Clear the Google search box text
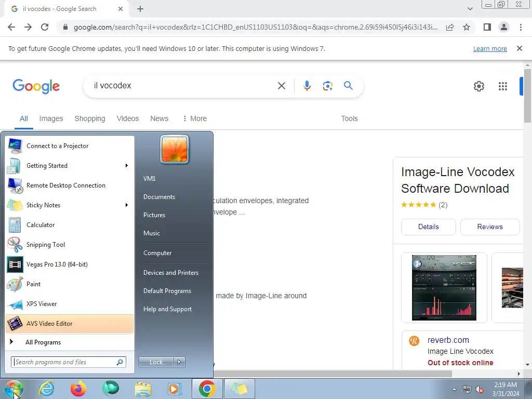The image size is (532, 399). tap(282, 86)
